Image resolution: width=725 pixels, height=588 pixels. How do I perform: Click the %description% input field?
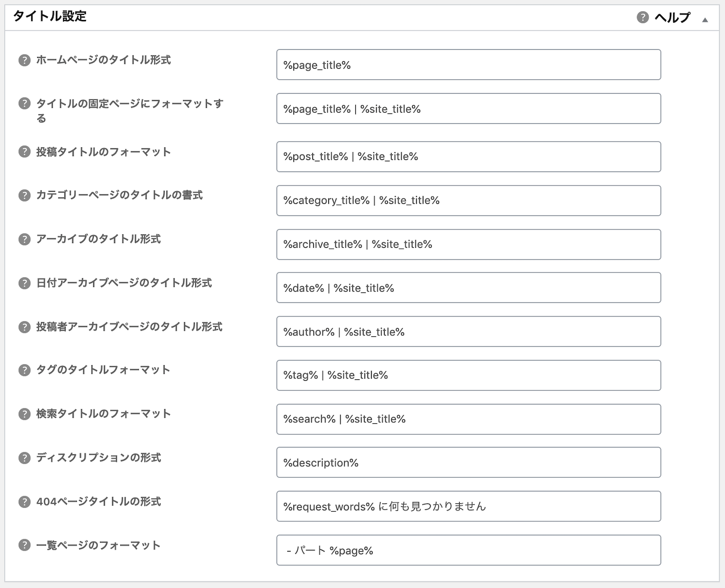468,462
